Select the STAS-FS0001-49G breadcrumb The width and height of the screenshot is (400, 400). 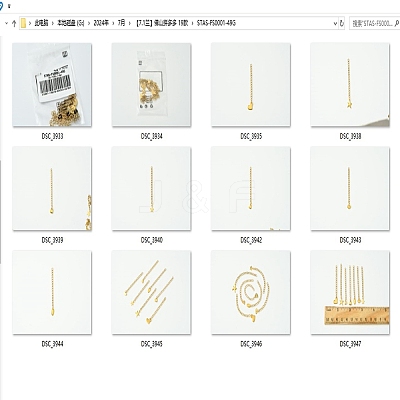point(216,23)
